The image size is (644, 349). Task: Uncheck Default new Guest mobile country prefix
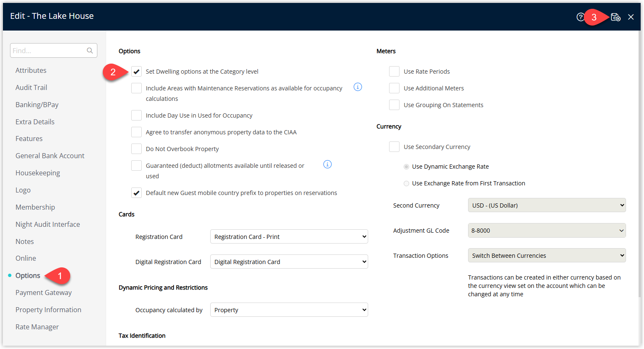(x=136, y=193)
